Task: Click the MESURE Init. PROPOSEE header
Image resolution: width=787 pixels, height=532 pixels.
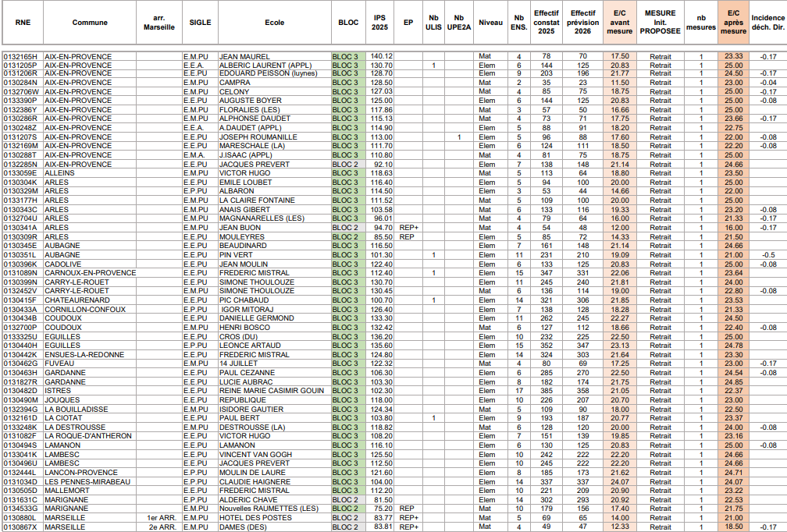Action: click(x=660, y=23)
